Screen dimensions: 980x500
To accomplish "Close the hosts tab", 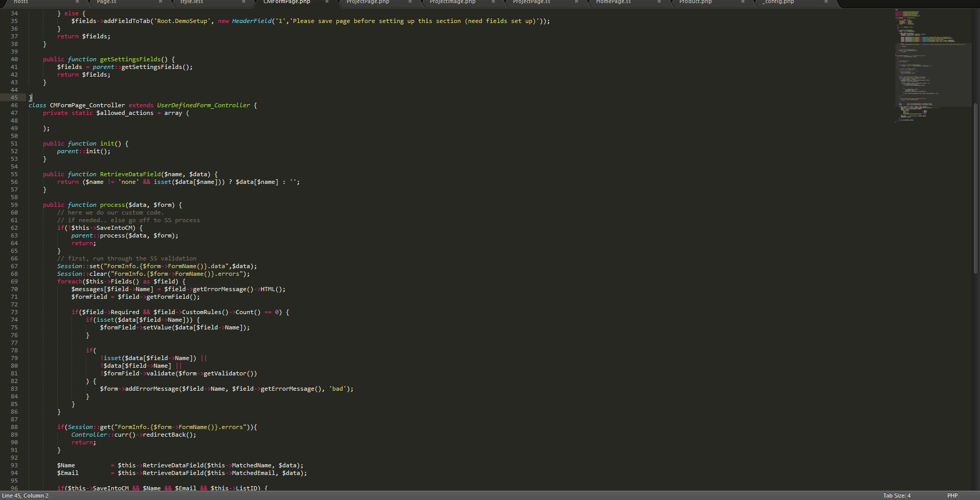I will click(x=77, y=2).
